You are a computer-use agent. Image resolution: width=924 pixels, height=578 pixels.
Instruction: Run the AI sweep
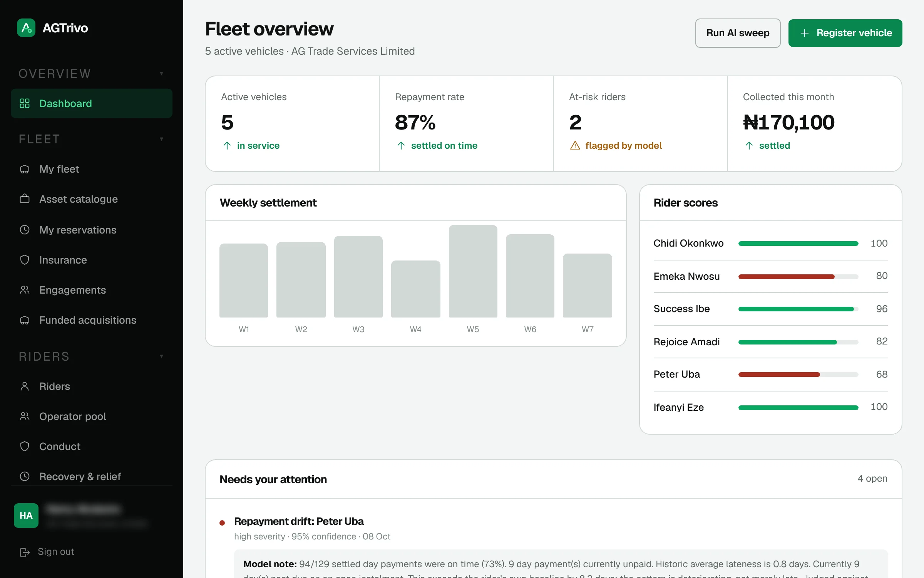[x=738, y=33]
